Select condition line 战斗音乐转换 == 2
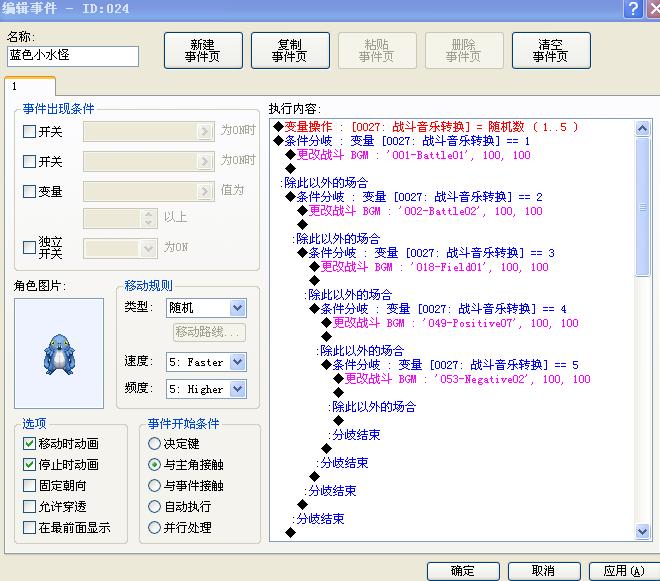The image size is (660, 581). tap(413, 197)
